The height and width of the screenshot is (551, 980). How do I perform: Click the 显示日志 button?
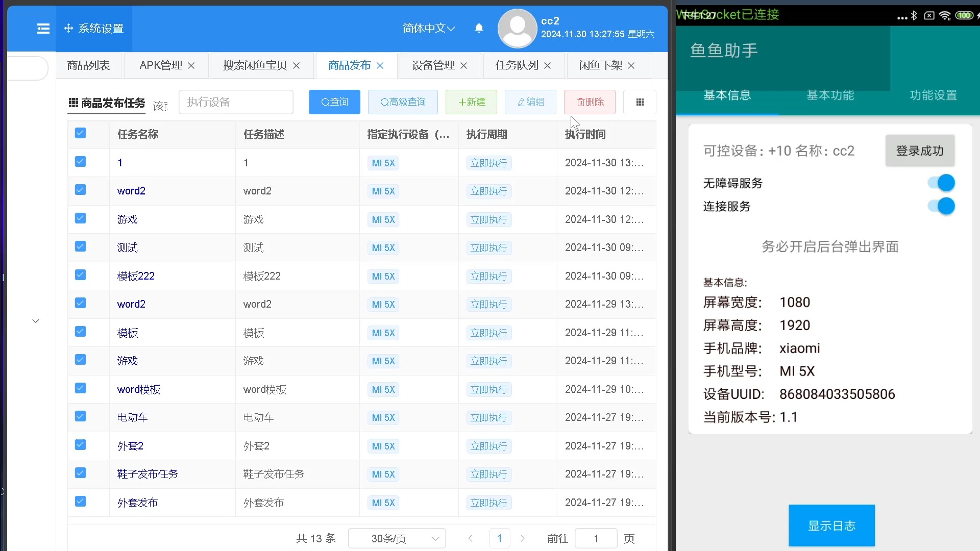(831, 525)
